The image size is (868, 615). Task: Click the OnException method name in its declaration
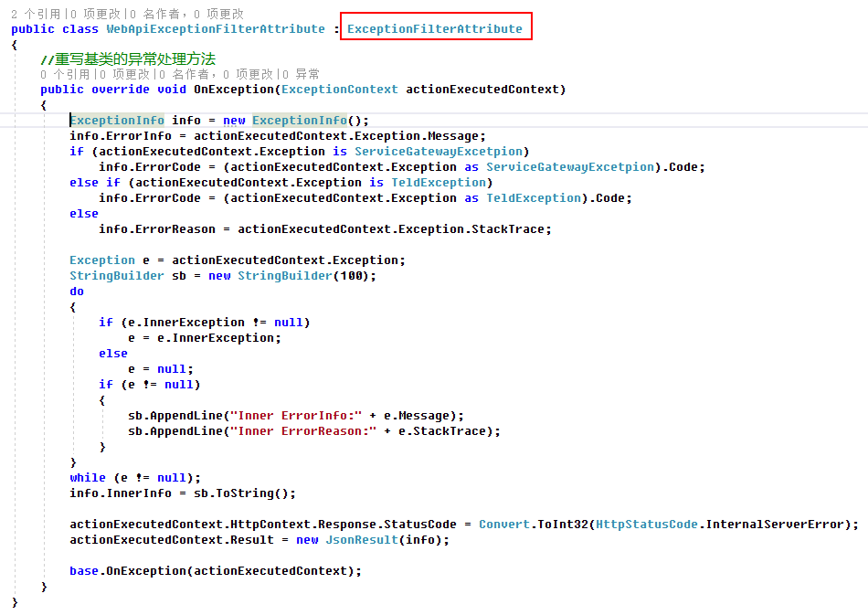pos(234,90)
